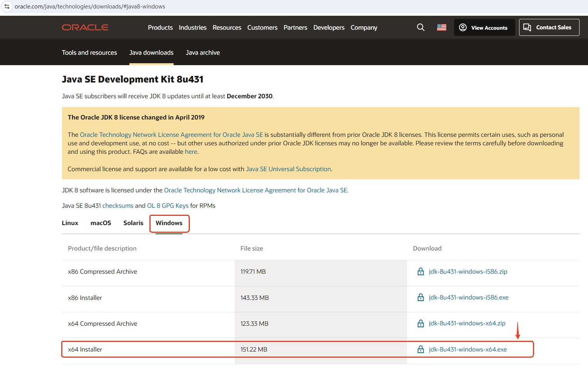Click site info icon in address bar
Viewport: 588px width, 372px height.
pos(7,7)
